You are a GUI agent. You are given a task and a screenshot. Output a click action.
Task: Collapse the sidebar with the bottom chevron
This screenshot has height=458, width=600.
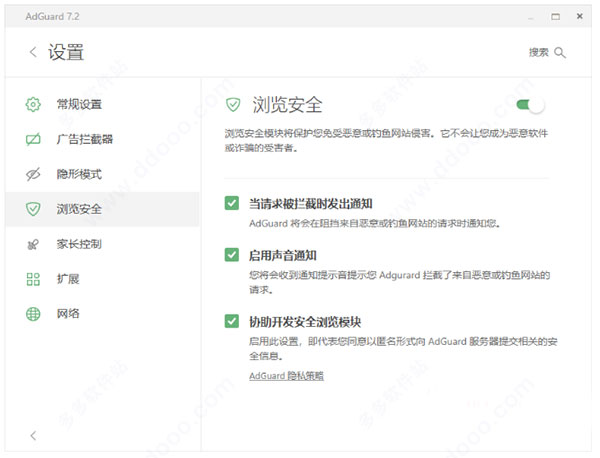tap(33, 435)
